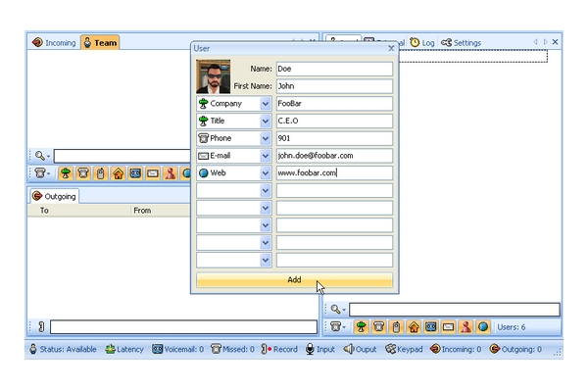Click the desk phone icon in the Users: 6 toolbar
Screen dimensions: 588x391
pyautogui.click(x=378, y=327)
